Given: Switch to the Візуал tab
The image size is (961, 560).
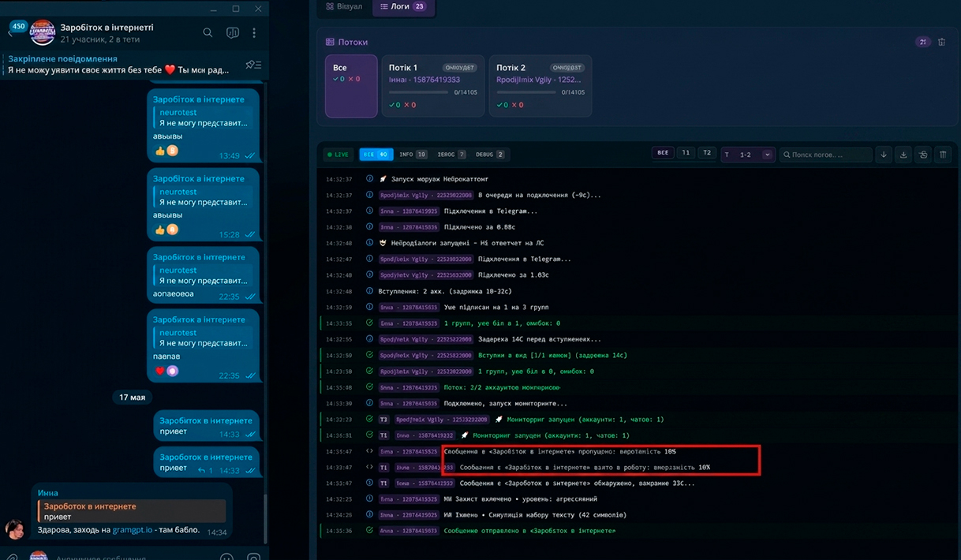Looking at the screenshot, I should [344, 6].
